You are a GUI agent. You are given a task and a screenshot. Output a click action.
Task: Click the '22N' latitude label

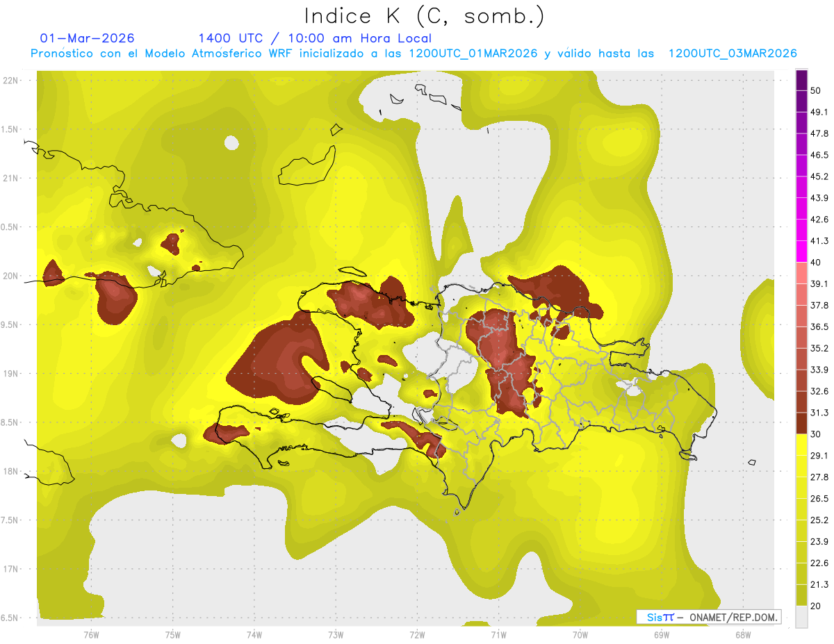(x=11, y=80)
